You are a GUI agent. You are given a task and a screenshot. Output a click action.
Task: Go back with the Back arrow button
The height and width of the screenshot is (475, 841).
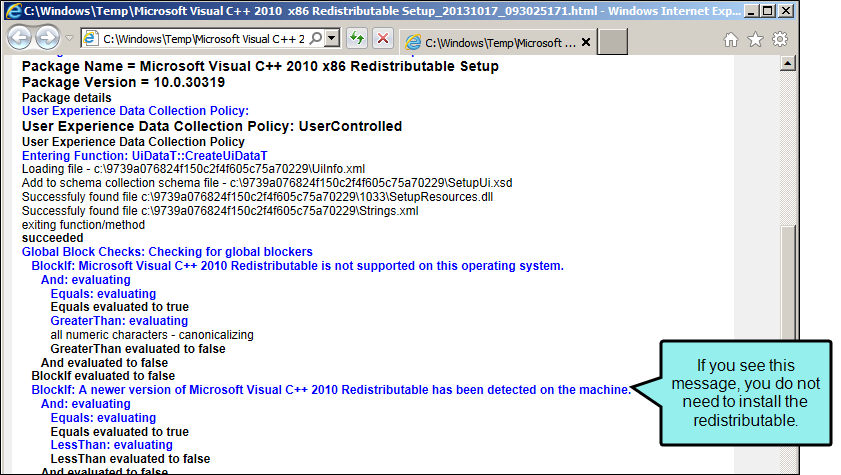20,38
